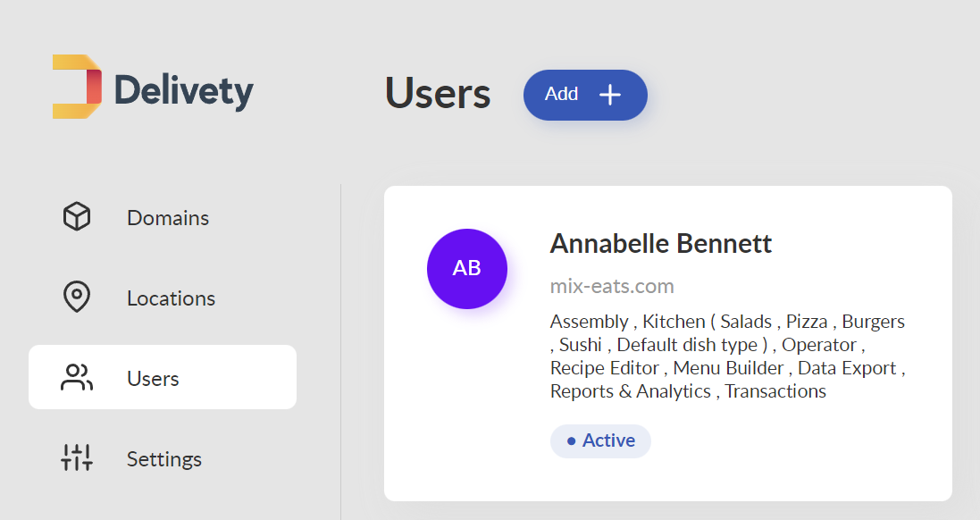
Task: Click the Delivety brand name text
Action: click(184, 91)
